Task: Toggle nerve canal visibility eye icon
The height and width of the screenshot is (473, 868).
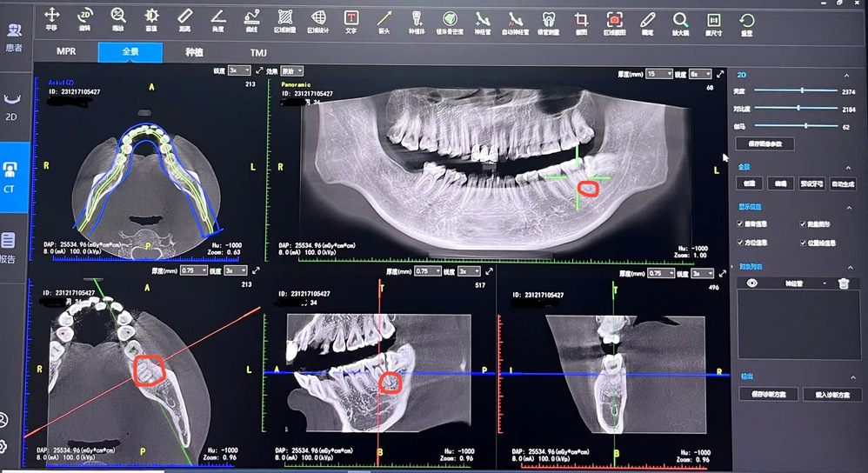Action: click(751, 283)
